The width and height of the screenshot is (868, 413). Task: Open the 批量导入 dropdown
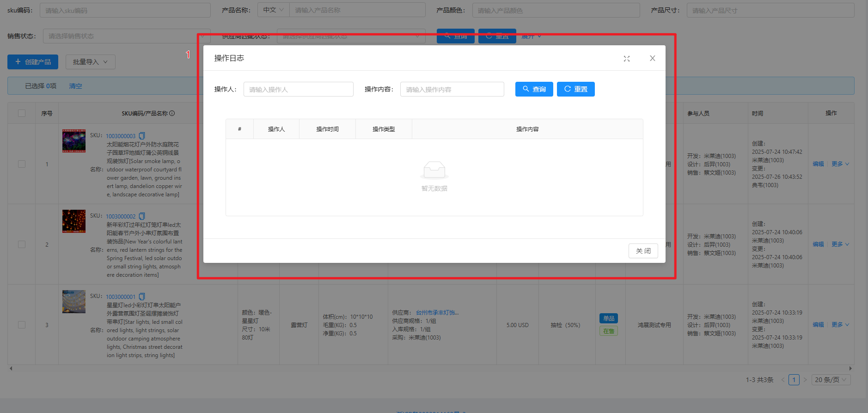tap(90, 62)
